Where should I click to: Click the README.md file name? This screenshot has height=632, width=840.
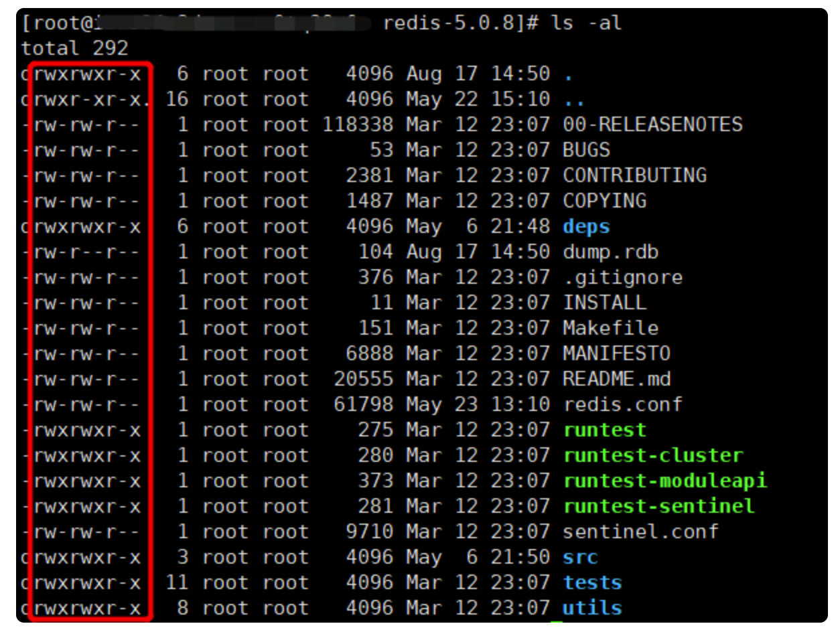pos(616,379)
